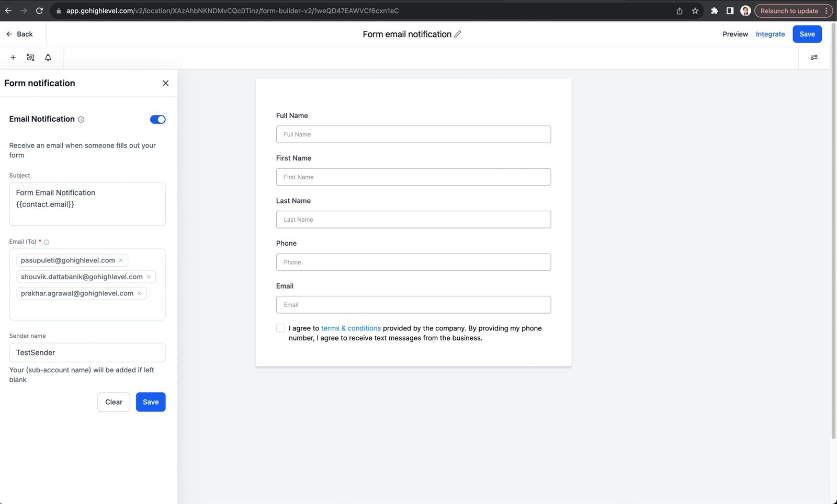
Task: Click the notification bell icon
Action: (x=48, y=58)
